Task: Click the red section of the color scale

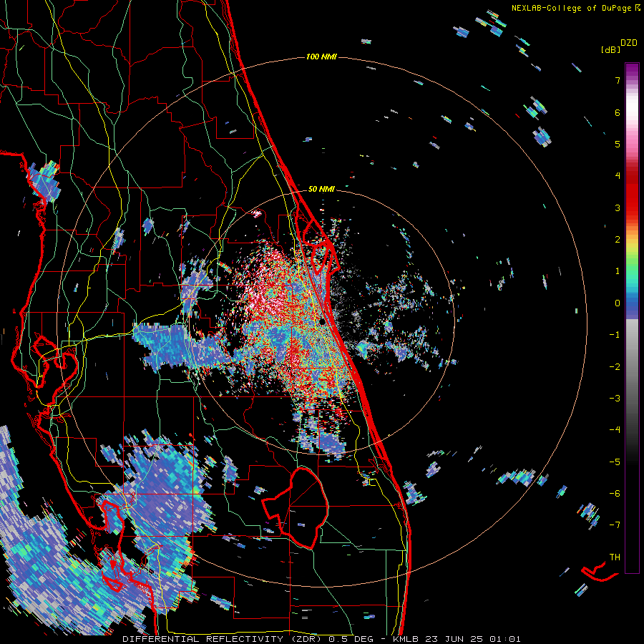Action: (632, 193)
